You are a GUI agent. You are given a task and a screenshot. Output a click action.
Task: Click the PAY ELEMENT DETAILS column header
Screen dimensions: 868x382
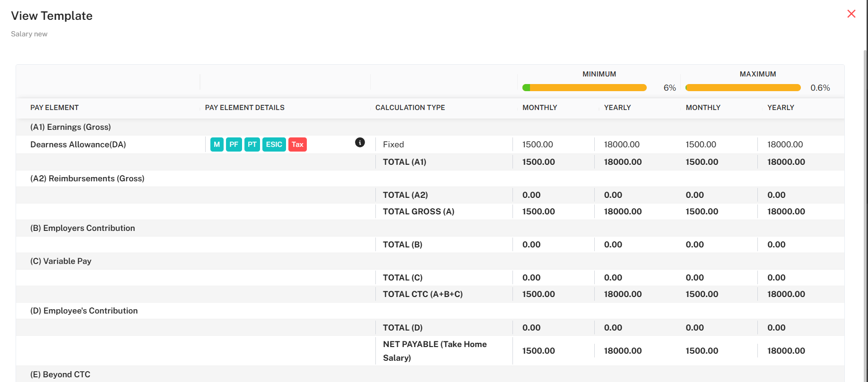click(x=244, y=108)
